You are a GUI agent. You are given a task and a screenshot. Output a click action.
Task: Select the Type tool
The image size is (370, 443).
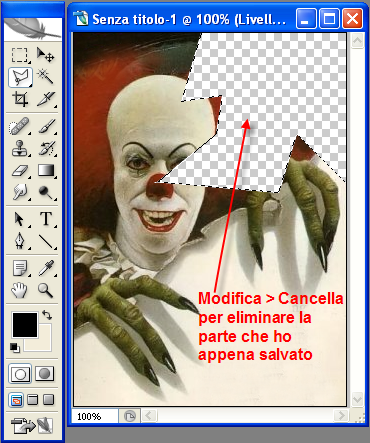[x=46, y=219]
